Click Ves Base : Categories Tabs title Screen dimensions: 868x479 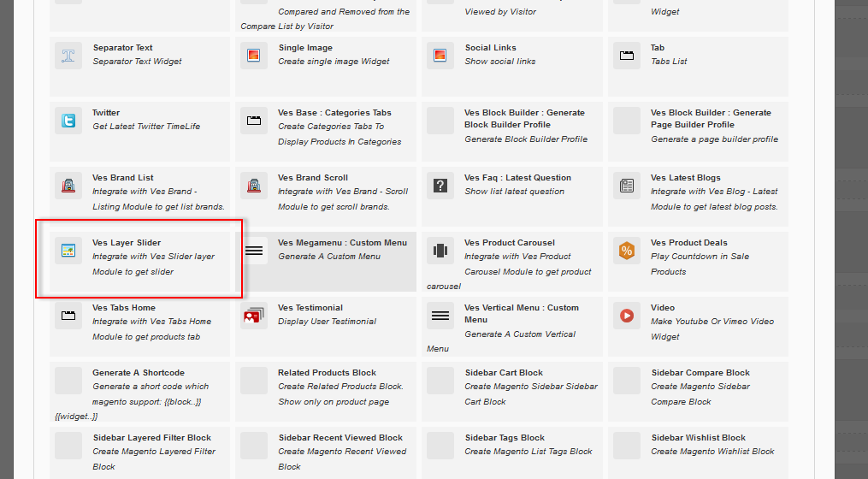[x=334, y=113]
